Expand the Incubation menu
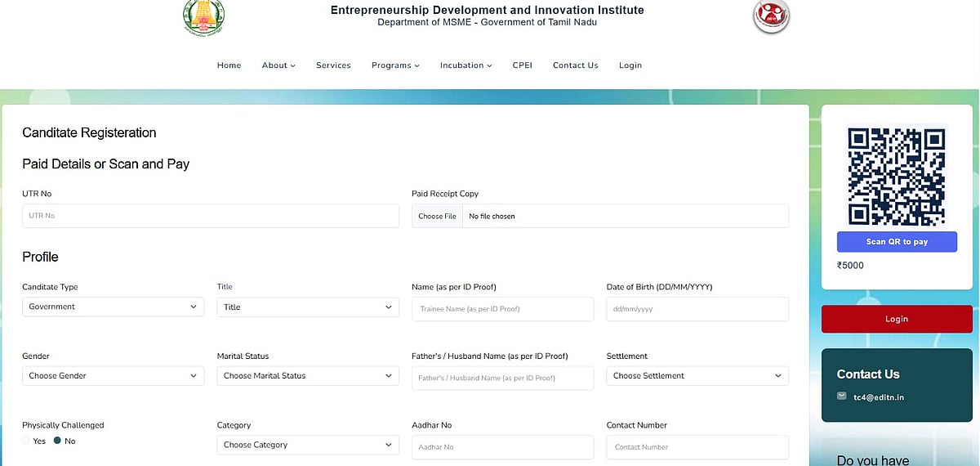This screenshot has height=466, width=980. pyautogui.click(x=465, y=65)
